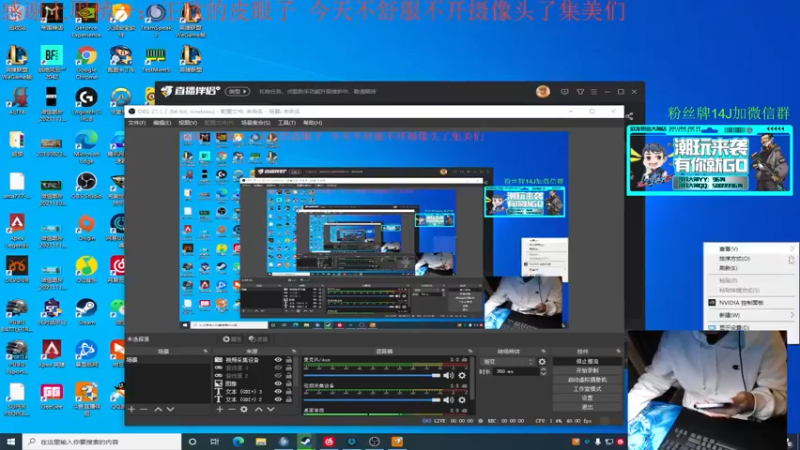Image resolution: width=800 pixels, height=450 pixels.
Task: Toggle visibility eye for 图像 source
Action: pos(278,383)
